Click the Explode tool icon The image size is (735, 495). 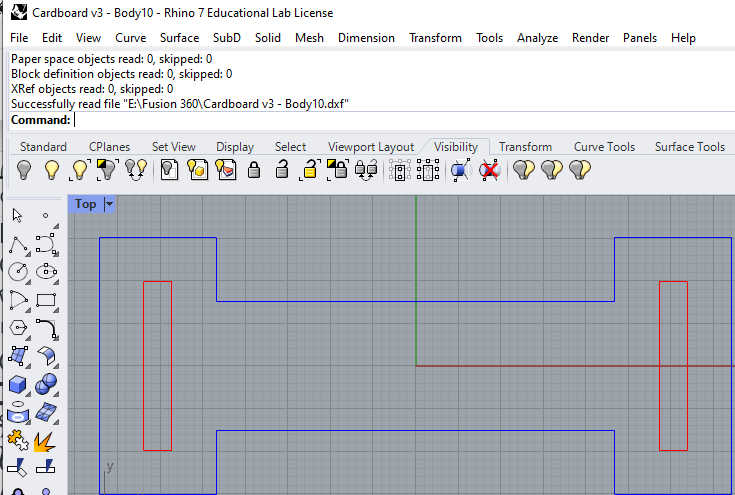[x=46, y=440]
